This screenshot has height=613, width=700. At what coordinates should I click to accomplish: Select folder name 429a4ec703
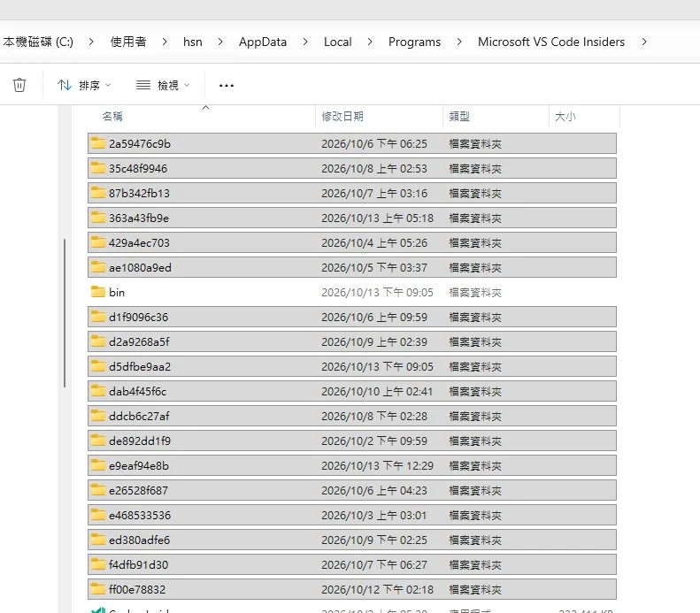click(139, 242)
